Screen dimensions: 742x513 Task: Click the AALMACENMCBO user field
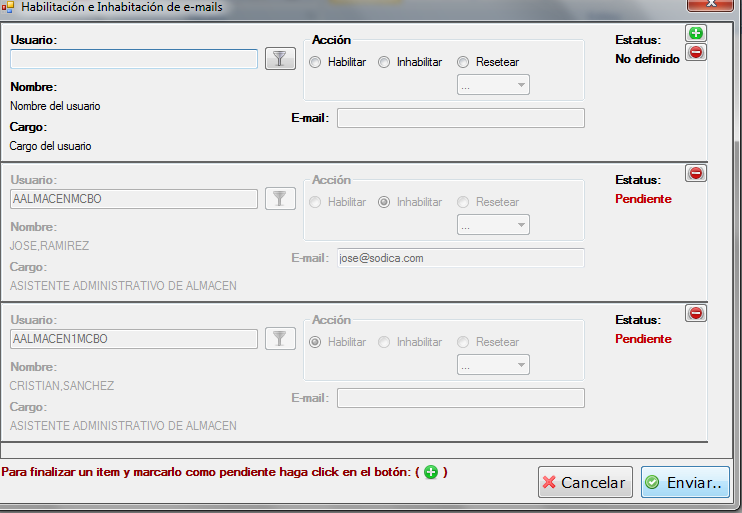coord(134,199)
